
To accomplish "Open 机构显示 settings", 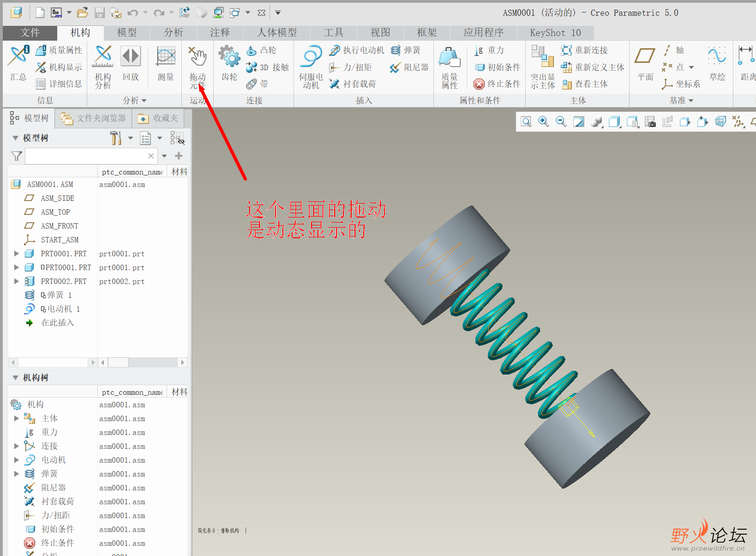I will [x=59, y=67].
